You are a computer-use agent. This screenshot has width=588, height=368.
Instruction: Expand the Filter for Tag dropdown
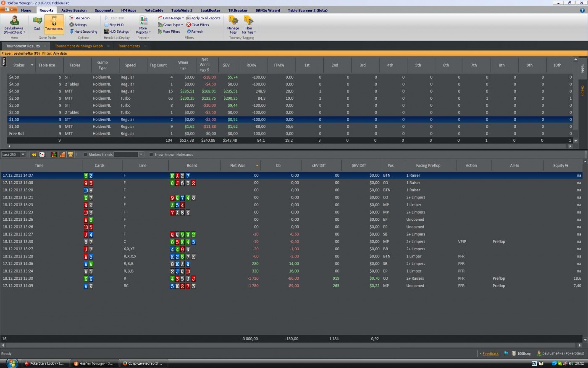coord(249,25)
